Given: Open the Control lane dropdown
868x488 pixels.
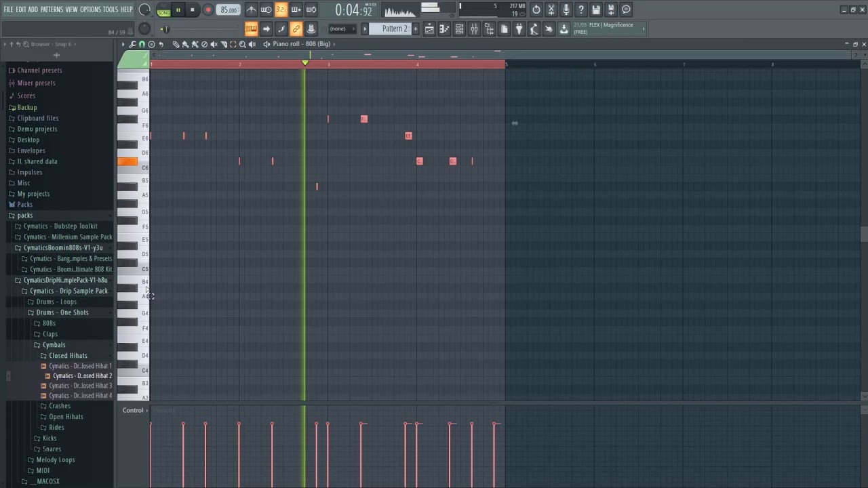Looking at the screenshot, I should 136,410.
